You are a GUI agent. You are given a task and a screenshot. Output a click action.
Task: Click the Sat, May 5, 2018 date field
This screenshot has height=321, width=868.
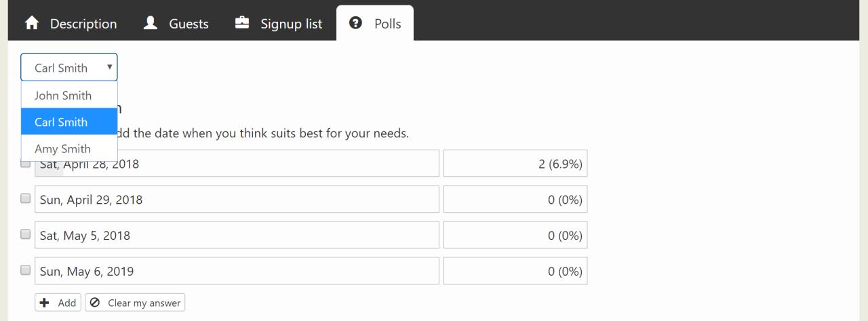(237, 235)
